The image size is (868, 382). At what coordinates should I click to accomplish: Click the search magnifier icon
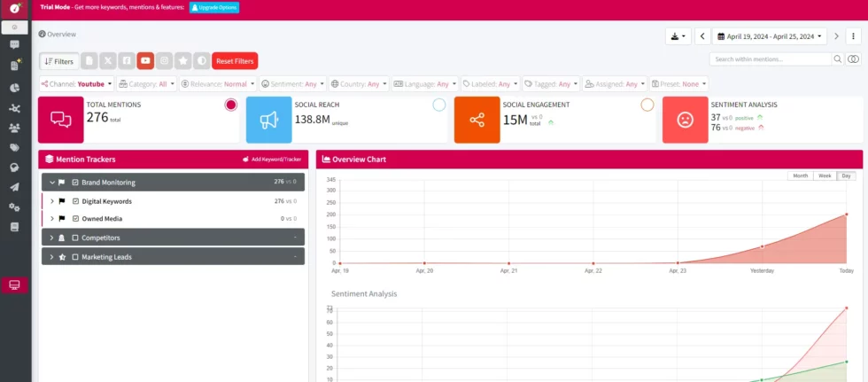838,59
